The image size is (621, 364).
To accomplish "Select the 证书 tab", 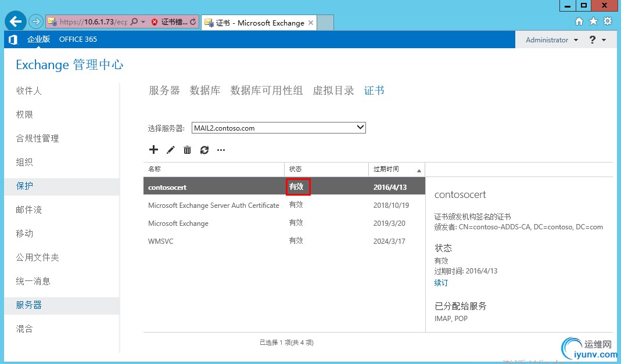I will [x=374, y=91].
